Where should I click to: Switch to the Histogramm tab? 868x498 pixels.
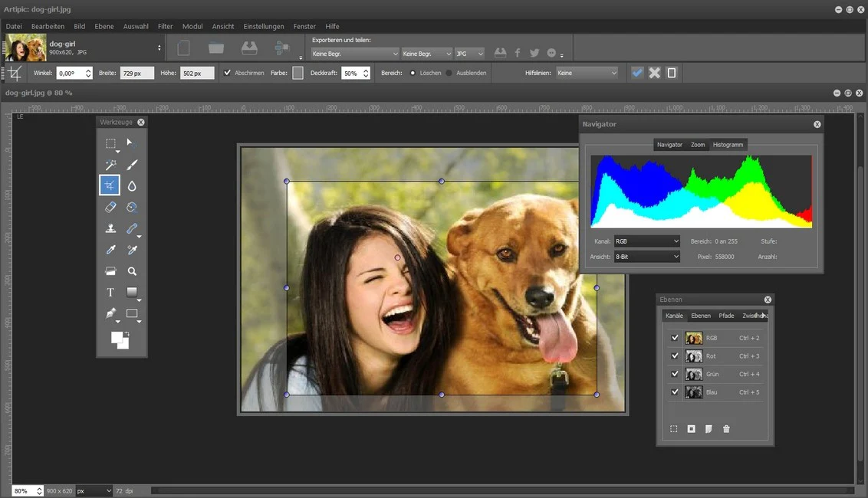pos(728,144)
